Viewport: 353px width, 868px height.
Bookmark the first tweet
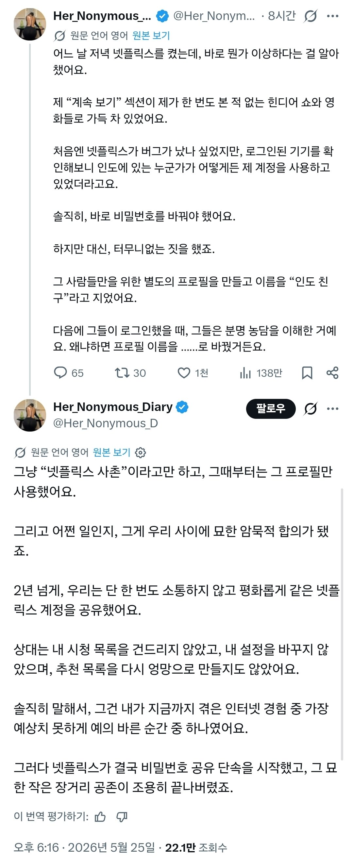point(307,373)
